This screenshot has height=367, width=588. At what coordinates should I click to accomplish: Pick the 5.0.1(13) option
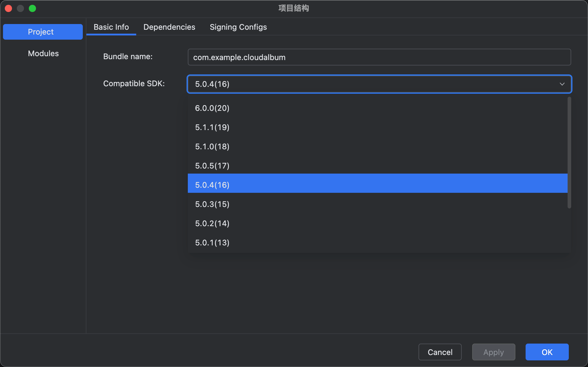click(x=212, y=243)
